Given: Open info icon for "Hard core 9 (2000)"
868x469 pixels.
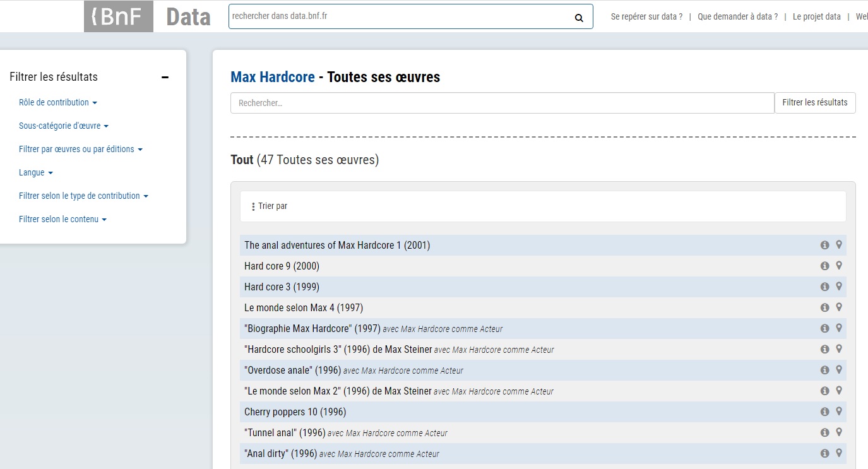Looking at the screenshot, I should tap(824, 266).
